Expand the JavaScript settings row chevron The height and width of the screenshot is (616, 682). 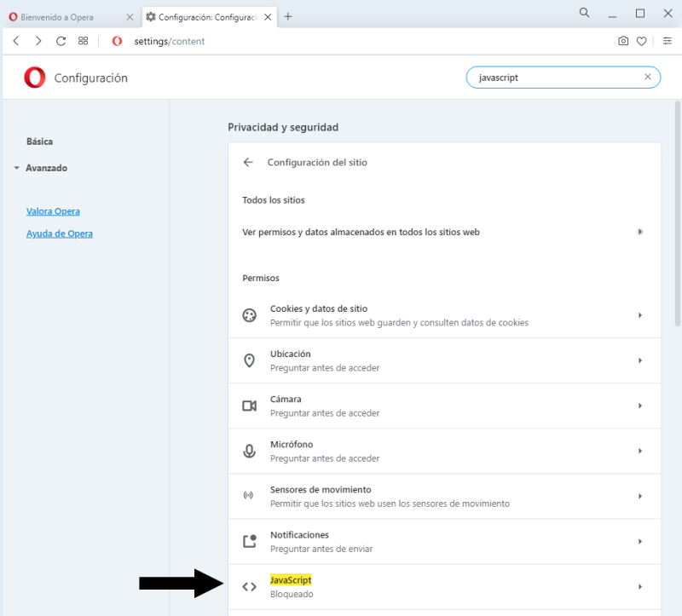click(x=640, y=586)
